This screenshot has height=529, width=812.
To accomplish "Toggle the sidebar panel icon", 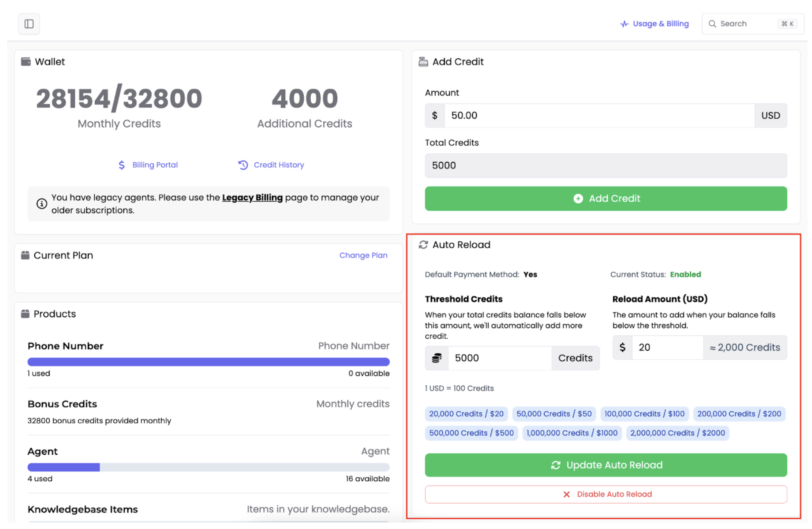I will pos(29,23).
